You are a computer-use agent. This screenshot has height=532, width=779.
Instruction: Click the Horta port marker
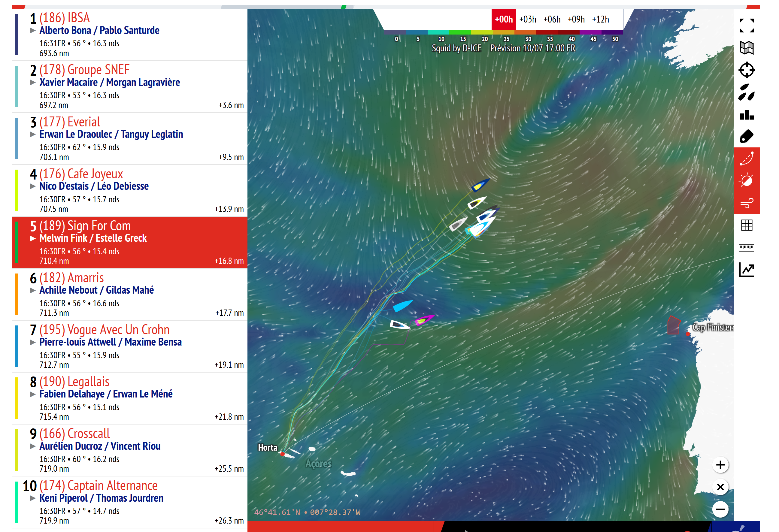282,454
